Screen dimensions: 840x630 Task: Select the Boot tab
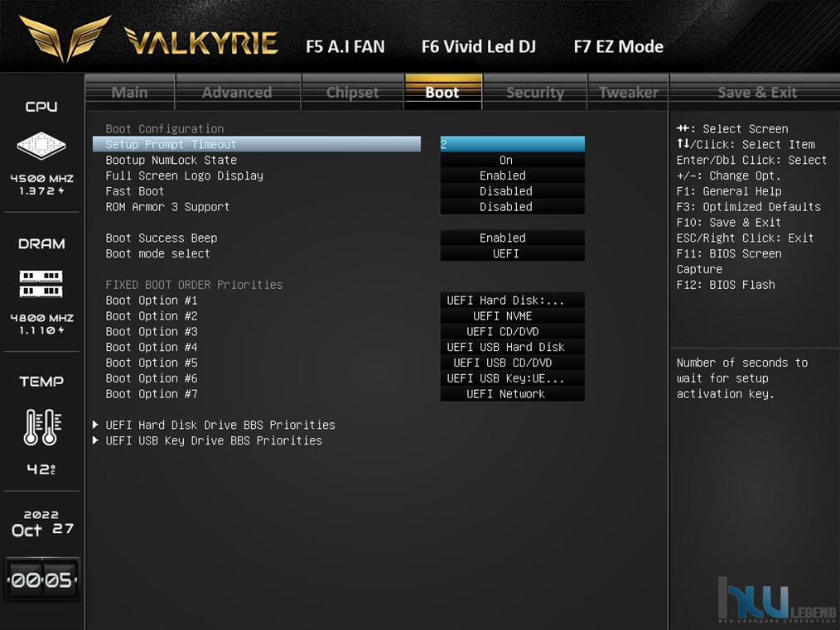[442, 92]
